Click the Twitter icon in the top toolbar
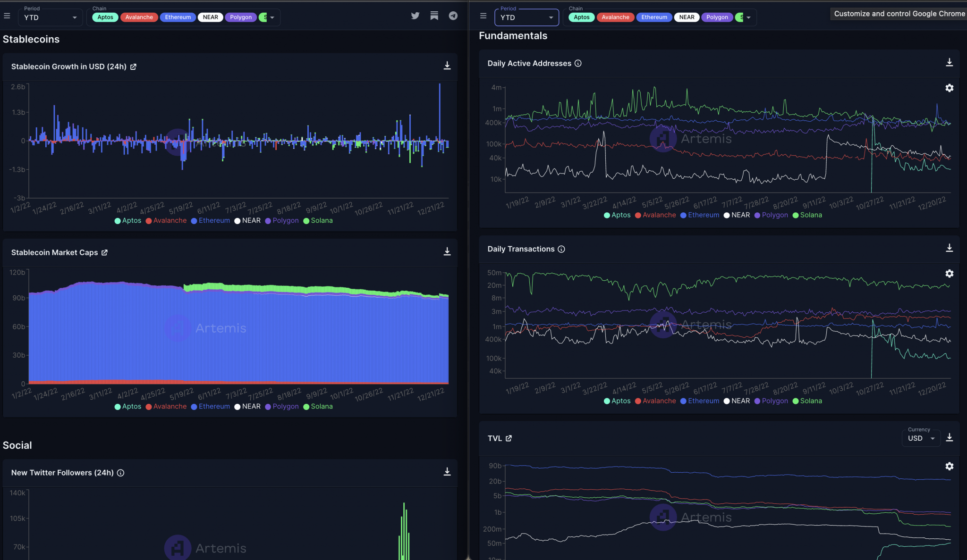967x560 pixels. tap(415, 16)
